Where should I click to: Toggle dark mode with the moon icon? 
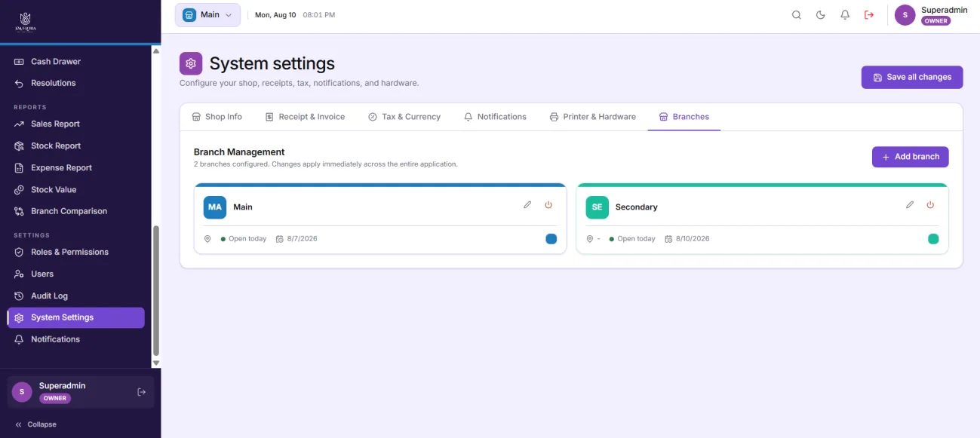pos(821,15)
